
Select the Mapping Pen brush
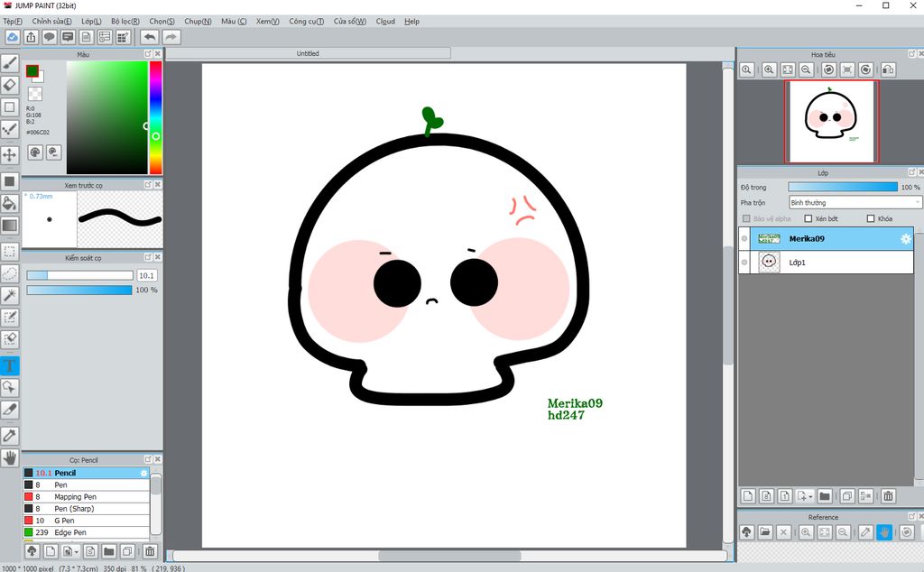pos(86,496)
